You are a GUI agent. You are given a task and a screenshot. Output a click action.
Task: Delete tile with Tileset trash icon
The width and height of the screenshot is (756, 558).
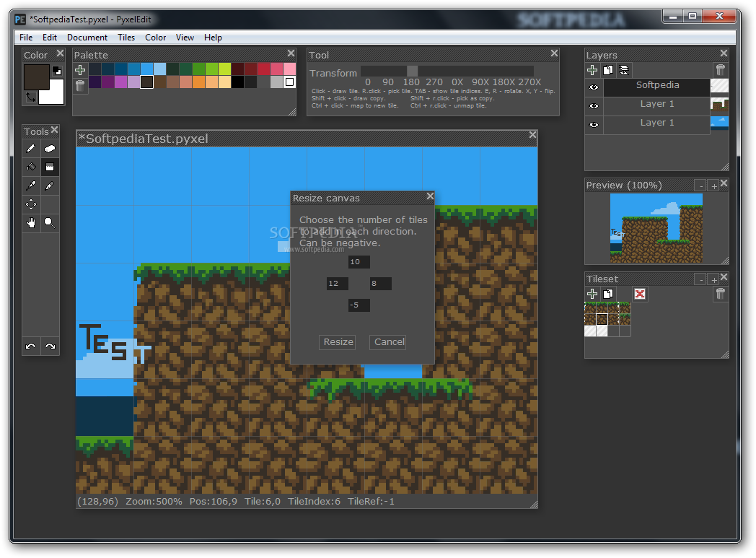click(721, 294)
